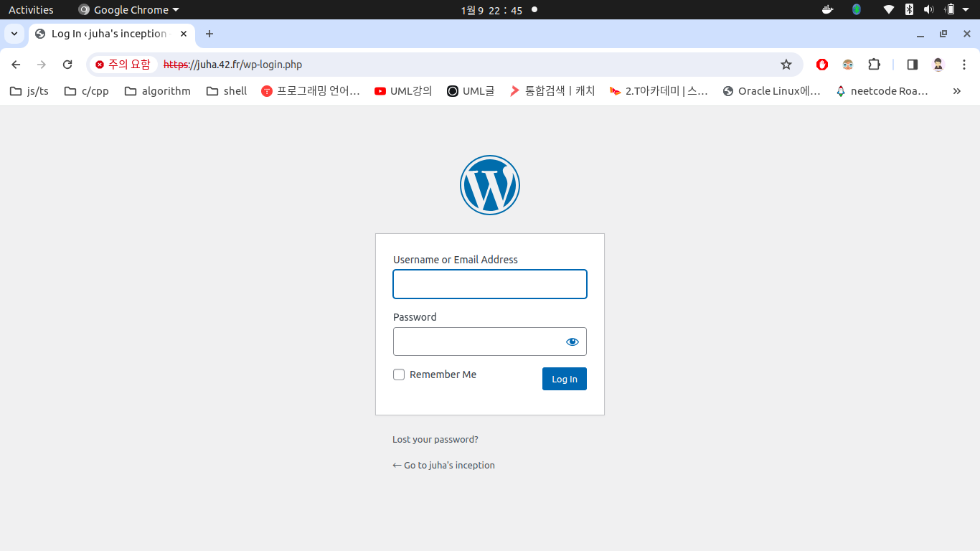Focus the Password input field
The height and width of the screenshot is (551, 980).
(x=490, y=342)
